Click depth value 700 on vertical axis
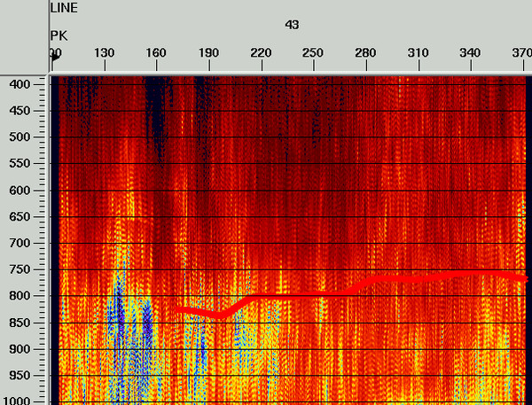The image size is (532, 405). click(20, 243)
